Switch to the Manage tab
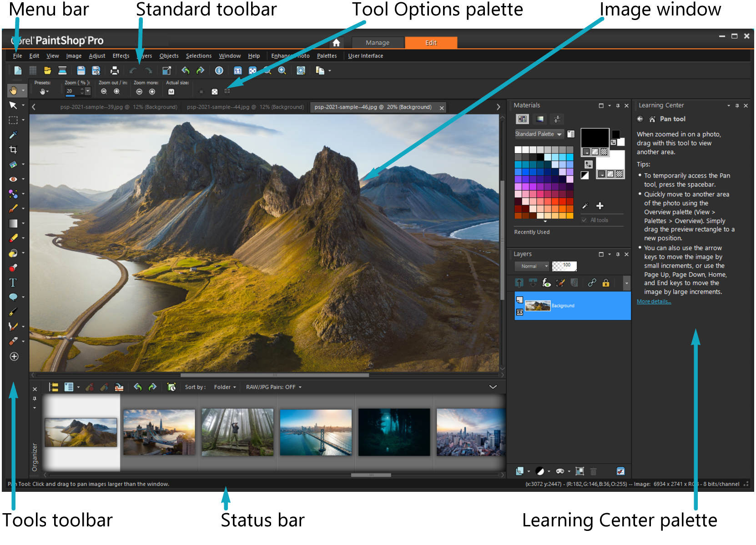Viewport: 756px width, 545px height. coord(377,43)
